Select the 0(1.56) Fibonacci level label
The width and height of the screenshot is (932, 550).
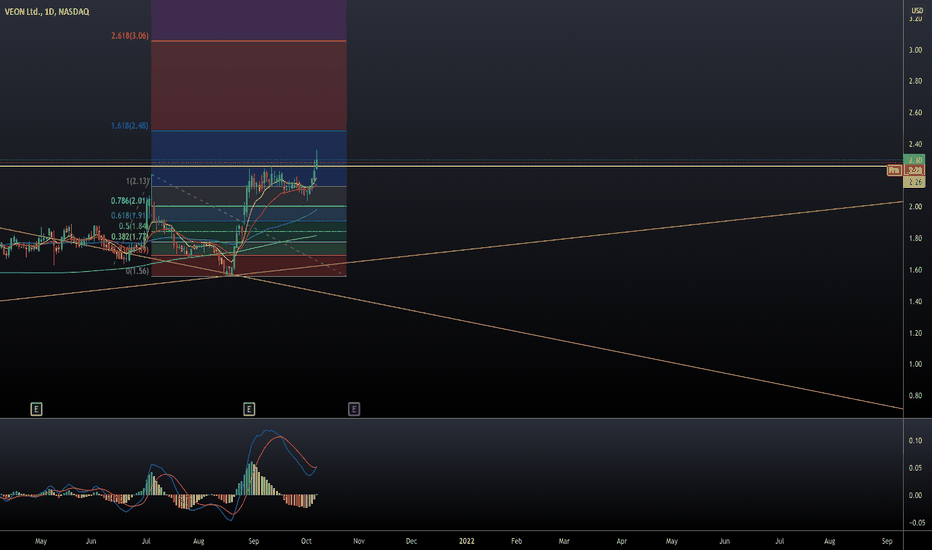click(137, 271)
